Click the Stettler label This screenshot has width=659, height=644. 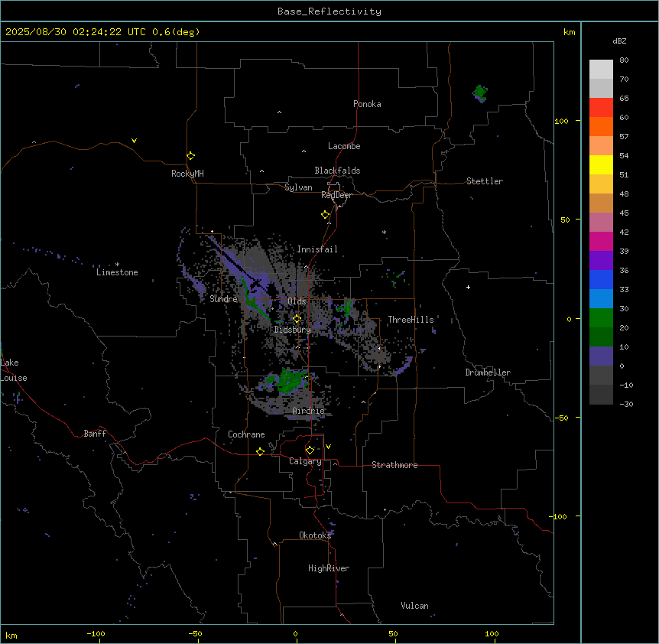point(485,181)
